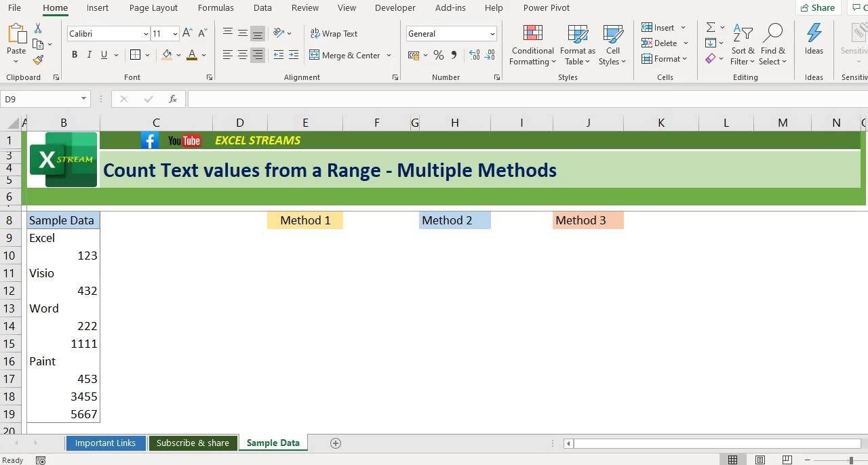
Task: Apply the red Font Color A
Action: click(192, 55)
